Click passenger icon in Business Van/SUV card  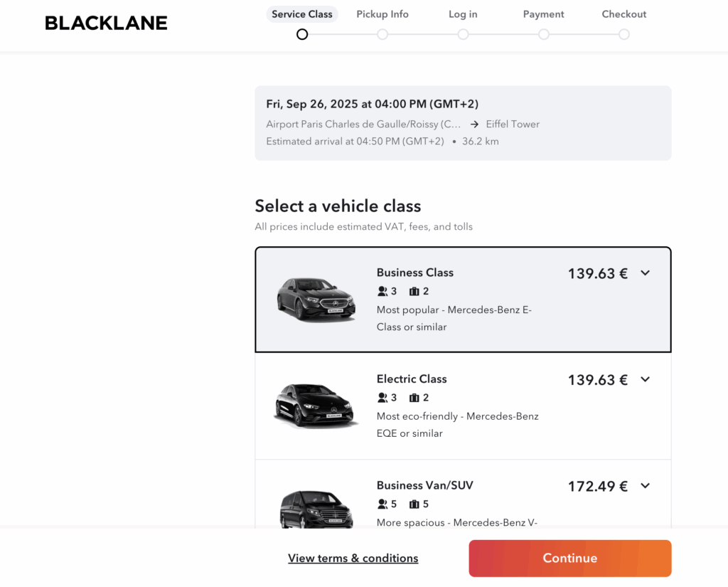[382, 504]
